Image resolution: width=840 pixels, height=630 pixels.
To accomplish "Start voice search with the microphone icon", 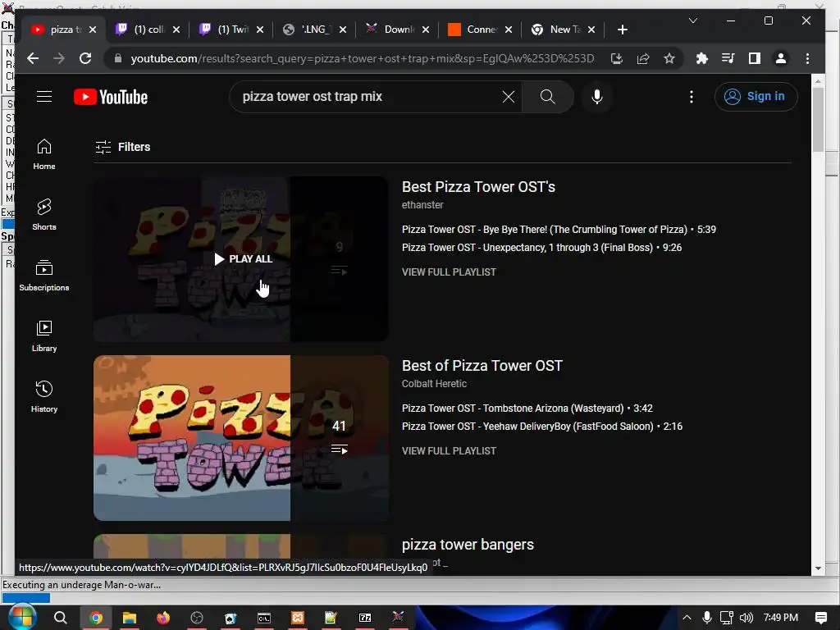I will 597,97.
